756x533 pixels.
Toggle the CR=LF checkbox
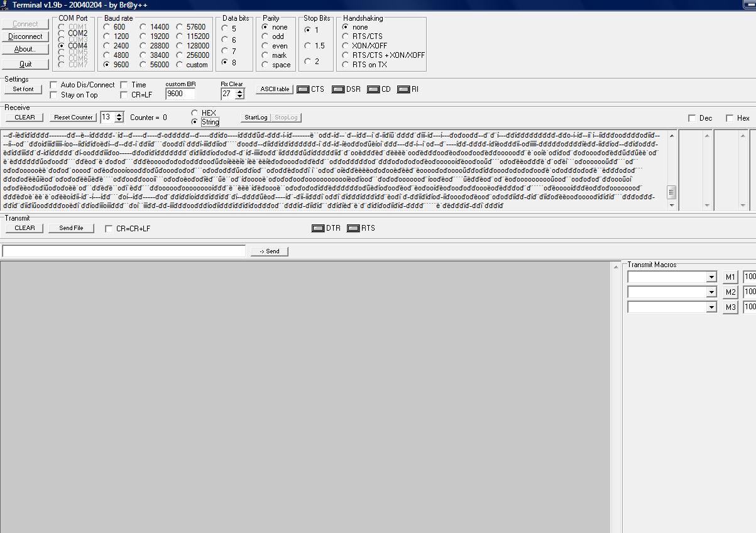[x=124, y=95]
